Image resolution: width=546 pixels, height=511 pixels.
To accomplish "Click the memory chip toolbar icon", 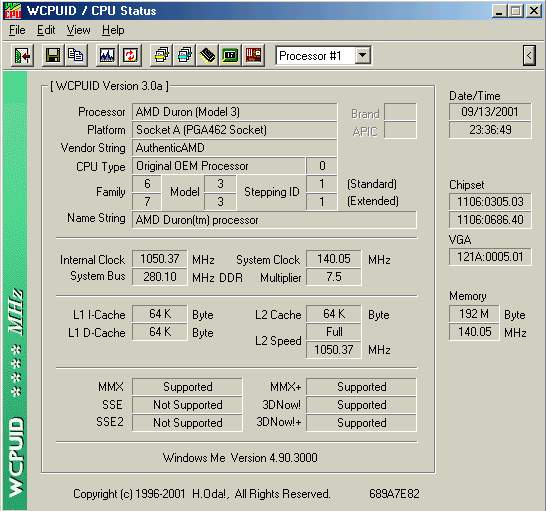I will [x=208, y=55].
